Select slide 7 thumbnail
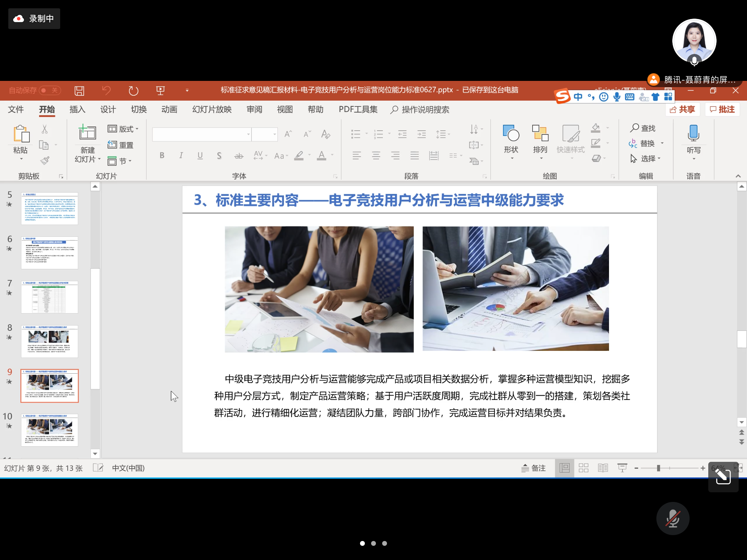This screenshot has height=560, width=747. click(49, 297)
